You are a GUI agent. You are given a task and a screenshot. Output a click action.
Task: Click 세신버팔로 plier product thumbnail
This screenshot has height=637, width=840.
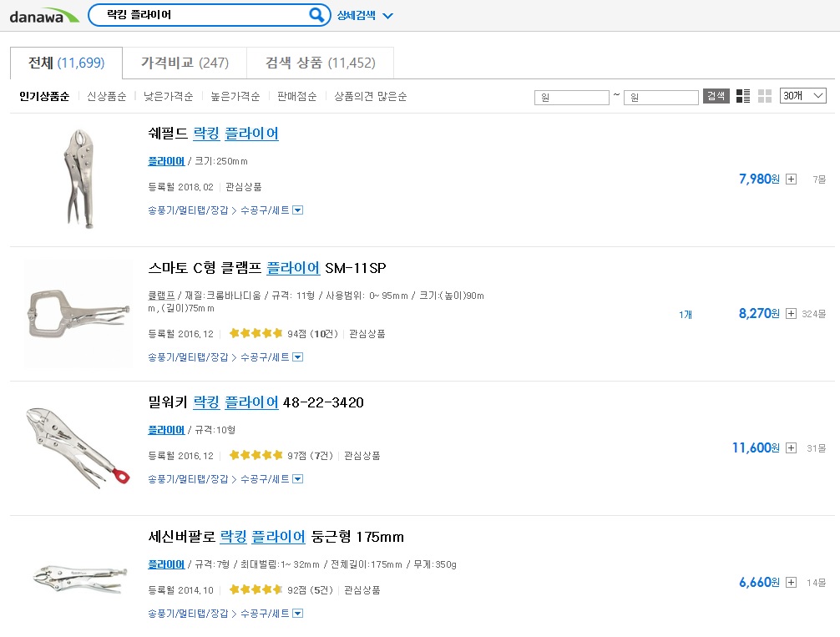coord(78,580)
